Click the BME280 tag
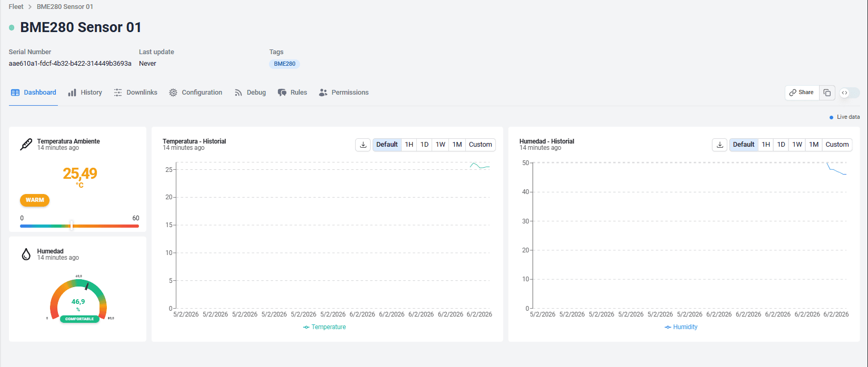This screenshot has width=868, height=367. pyautogui.click(x=284, y=64)
